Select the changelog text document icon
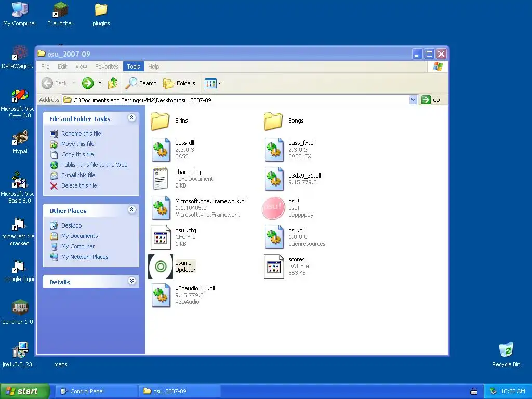The height and width of the screenshot is (399, 532). point(160,179)
